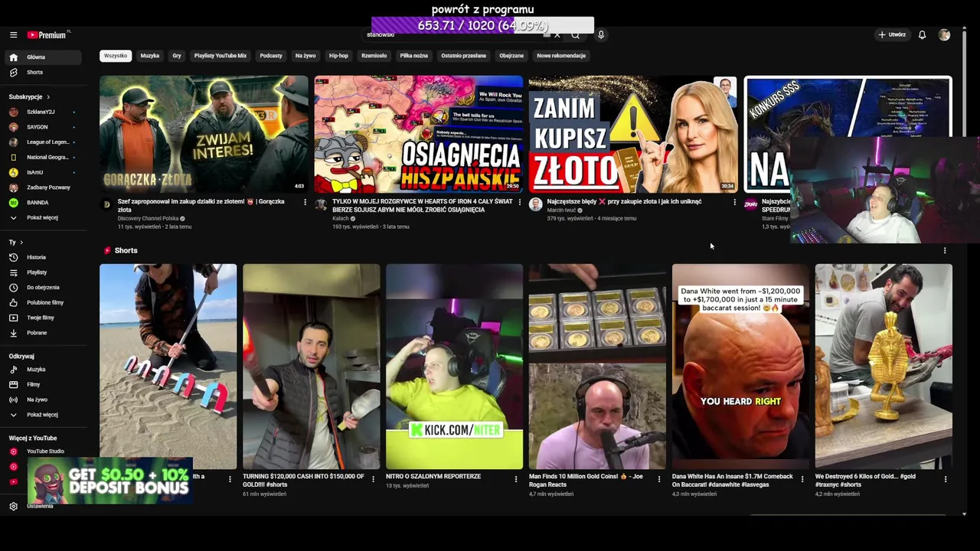The image size is (980, 551).
Task: Open options for Hearts of Iron video
Action: coord(520,202)
